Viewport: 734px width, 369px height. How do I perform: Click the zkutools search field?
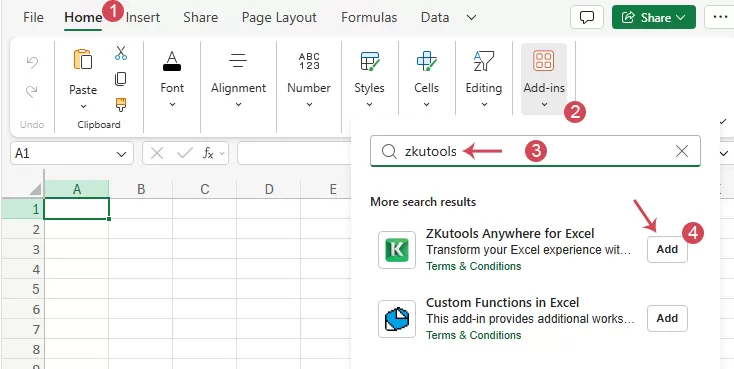[x=535, y=151]
